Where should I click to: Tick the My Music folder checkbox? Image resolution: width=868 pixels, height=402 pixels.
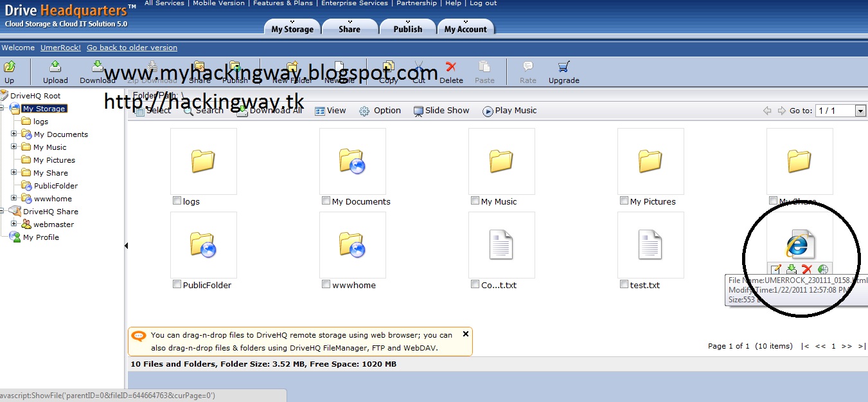click(x=475, y=201)
